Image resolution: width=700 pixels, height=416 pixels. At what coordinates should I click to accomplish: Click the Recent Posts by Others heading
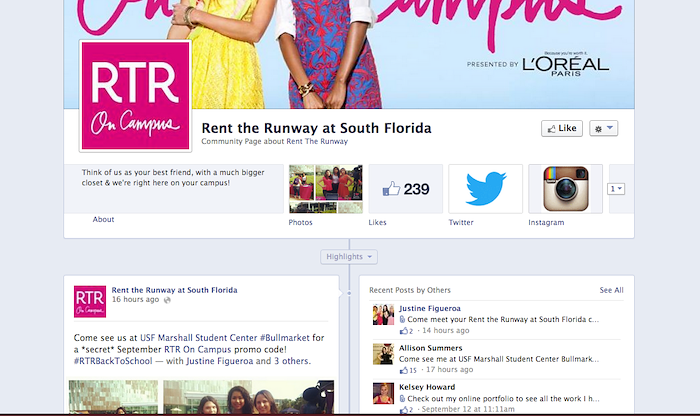pyautogui.click(x=410, y=290)
